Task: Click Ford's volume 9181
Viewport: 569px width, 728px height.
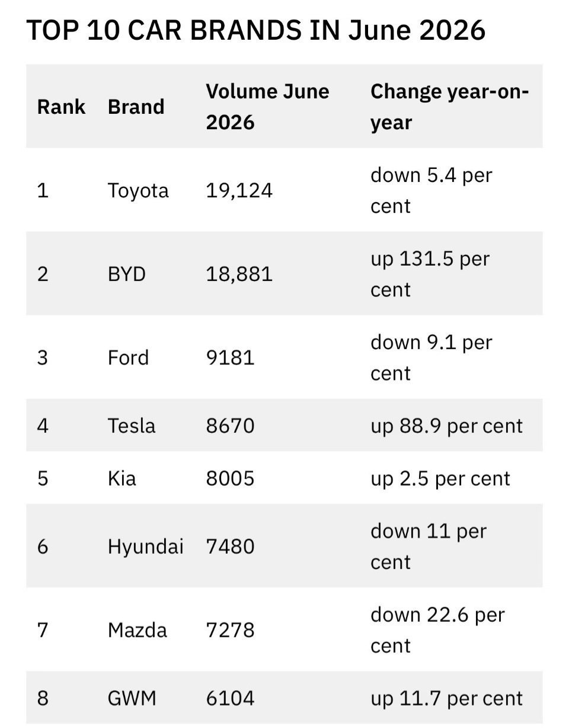Action: click(230, 358)
